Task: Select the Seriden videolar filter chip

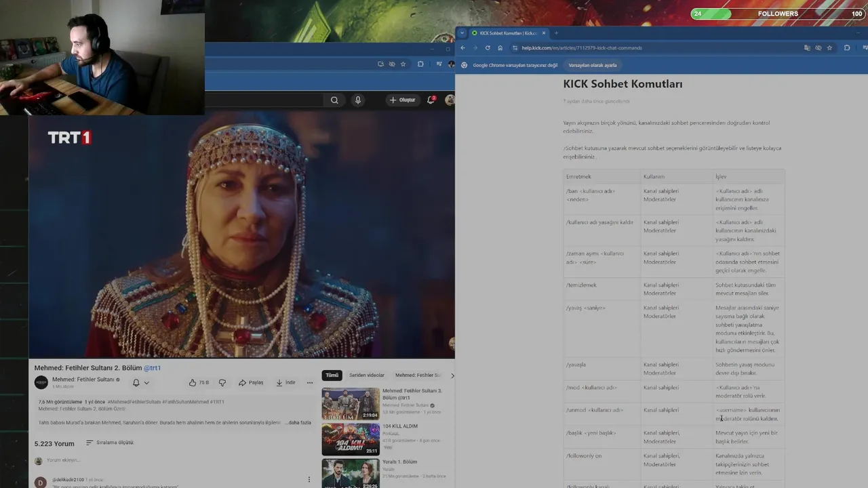Action: tap(367, 375)
